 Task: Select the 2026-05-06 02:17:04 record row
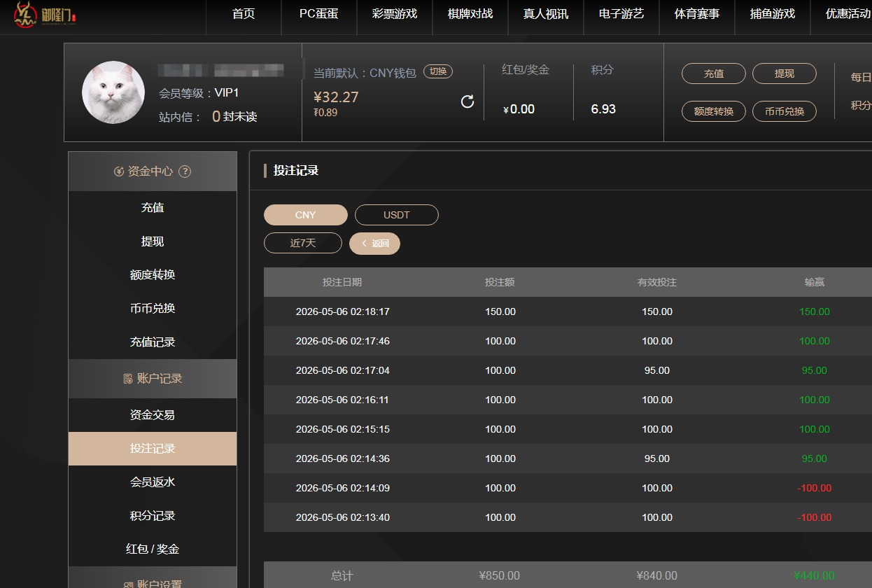[568, 370]
